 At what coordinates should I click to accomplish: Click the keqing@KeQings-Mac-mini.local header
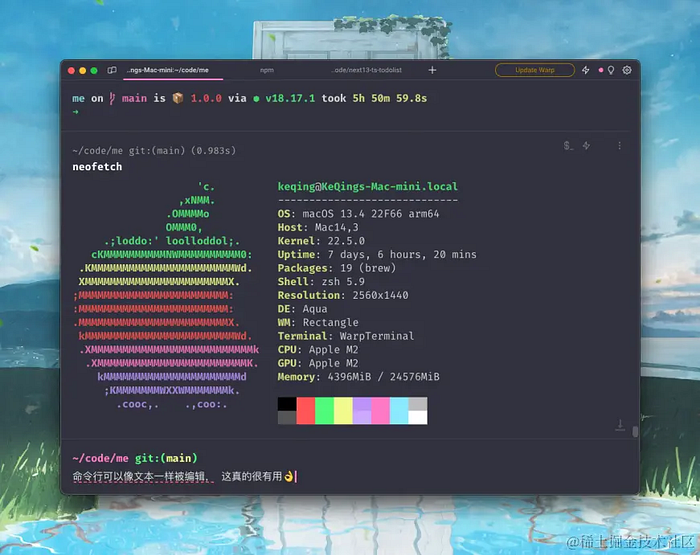click(368, 186)
